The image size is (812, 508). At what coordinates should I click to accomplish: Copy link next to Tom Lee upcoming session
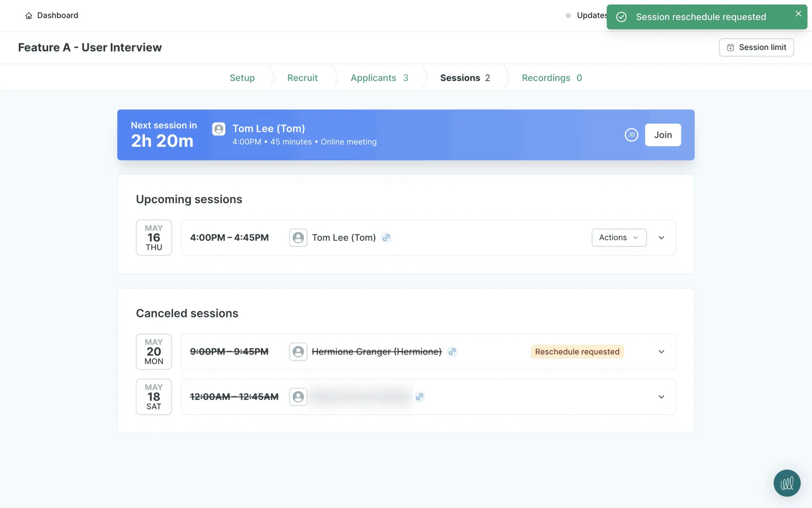(x=386, y=238)
